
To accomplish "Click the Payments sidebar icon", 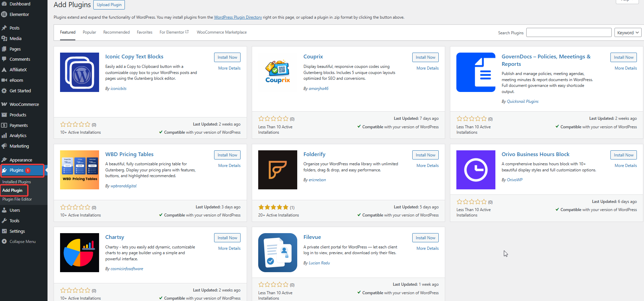I will (x=4, y=125).
